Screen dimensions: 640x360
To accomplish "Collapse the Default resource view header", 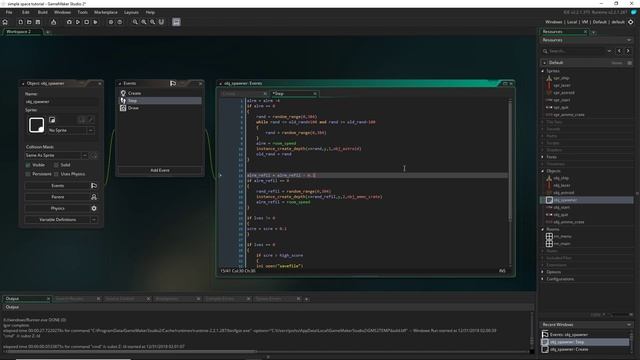I will point(544,63).
